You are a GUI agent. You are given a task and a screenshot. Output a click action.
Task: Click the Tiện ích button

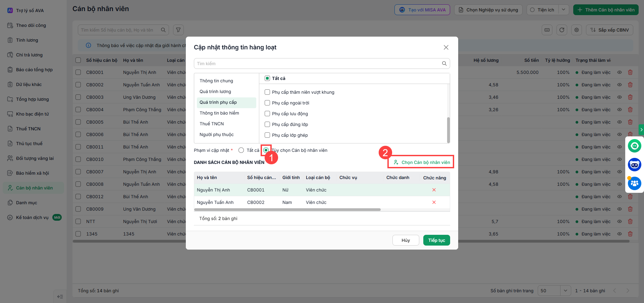pyautogui.click(x=543, y=10)
